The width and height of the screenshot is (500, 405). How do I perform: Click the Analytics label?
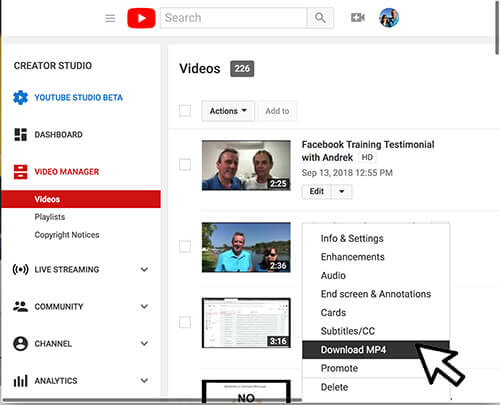click(x=56, y=381)
